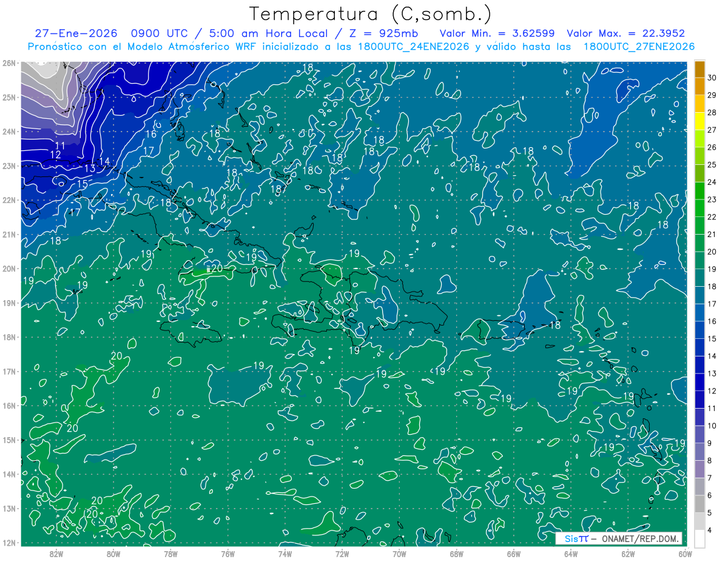This screenshot has height=562, width=728.
Task: Click the 22N latitude axis label
Action: click(x=8, y=200)
